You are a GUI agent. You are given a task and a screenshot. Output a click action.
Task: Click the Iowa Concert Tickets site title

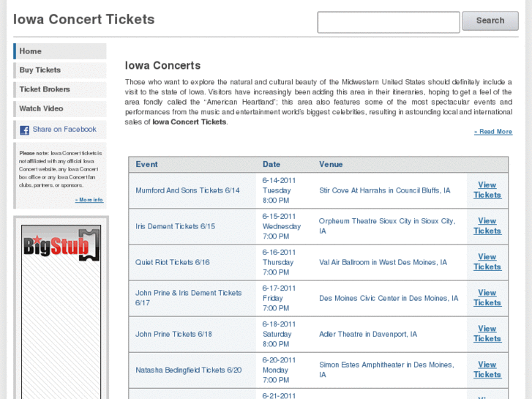84,20
